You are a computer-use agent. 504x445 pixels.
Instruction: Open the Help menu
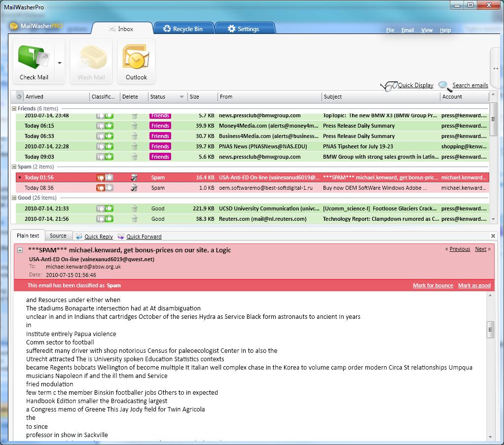coord(445,30)
